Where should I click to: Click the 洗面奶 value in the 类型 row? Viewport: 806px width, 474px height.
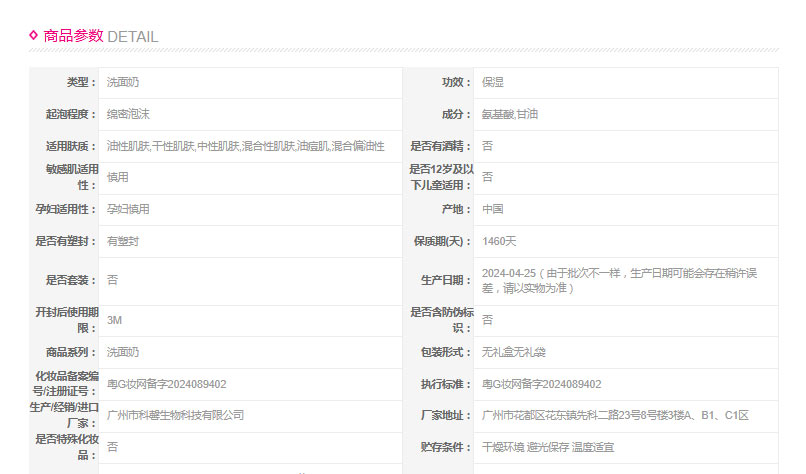(x=123, y=83)
